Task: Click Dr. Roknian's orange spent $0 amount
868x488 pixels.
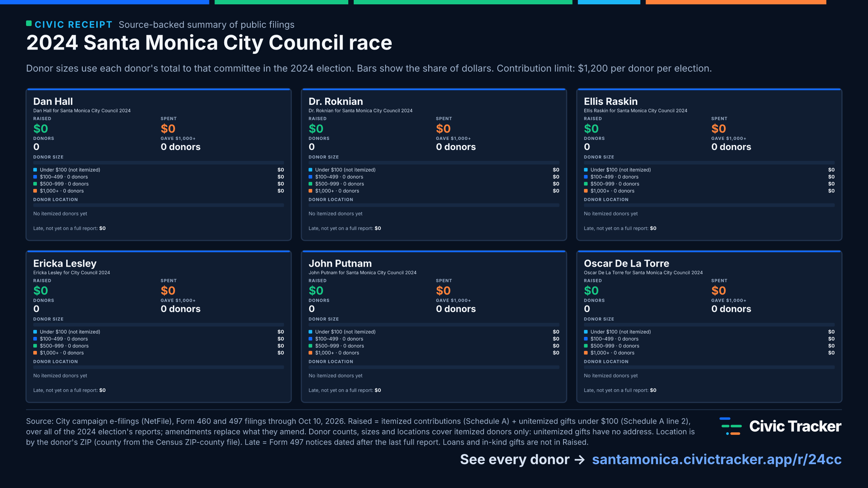Action: [443, 129]
